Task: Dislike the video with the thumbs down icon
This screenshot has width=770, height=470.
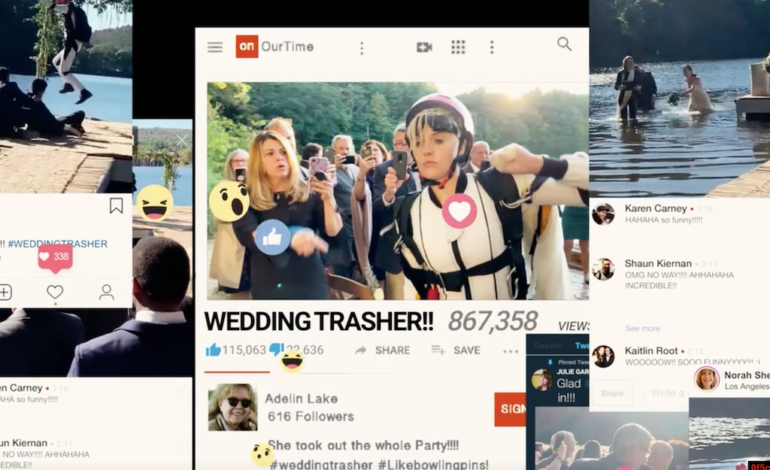Action: tap(276, 349)
